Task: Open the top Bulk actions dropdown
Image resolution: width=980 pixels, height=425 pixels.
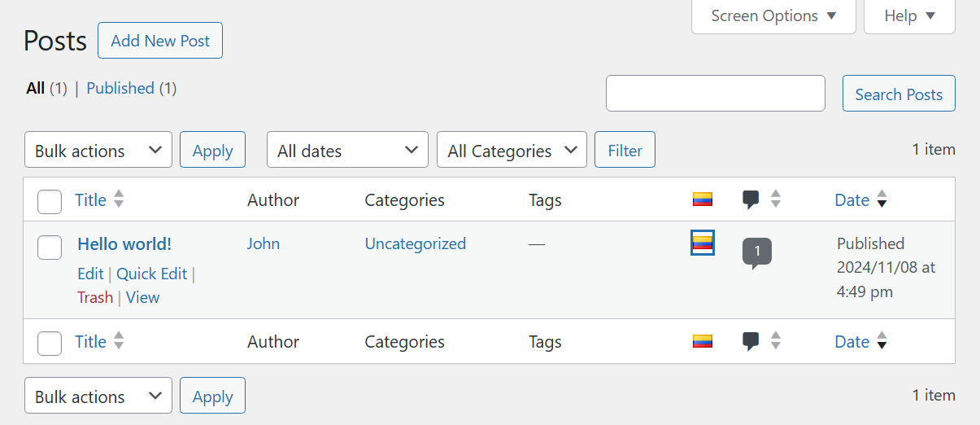Action: [98, 150]
